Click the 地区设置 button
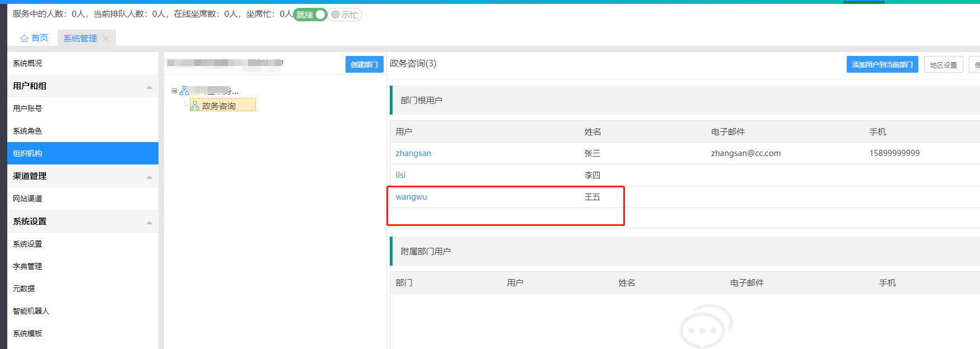Image resolution: width=980 pixels, height=349 pixels. (x=944, y=65)
